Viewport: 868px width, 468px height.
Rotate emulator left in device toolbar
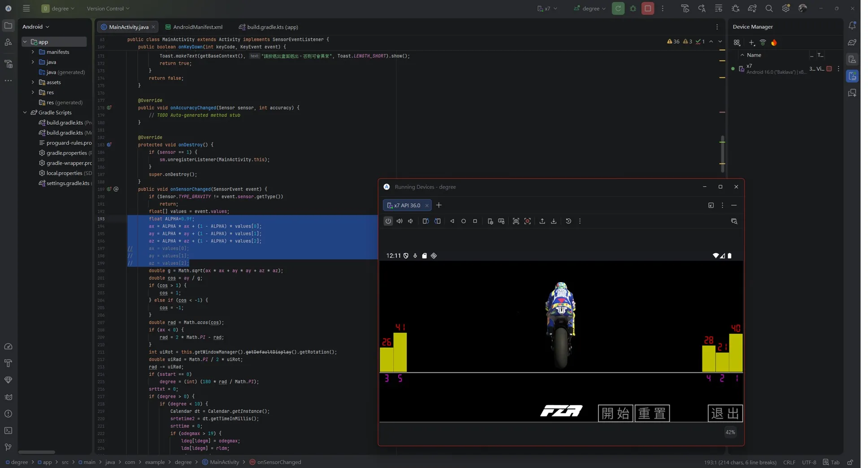coord(425,221)
